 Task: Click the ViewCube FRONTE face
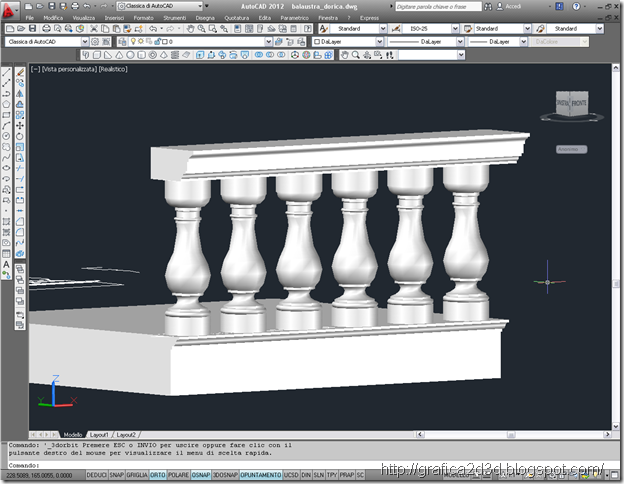(579, 103)
